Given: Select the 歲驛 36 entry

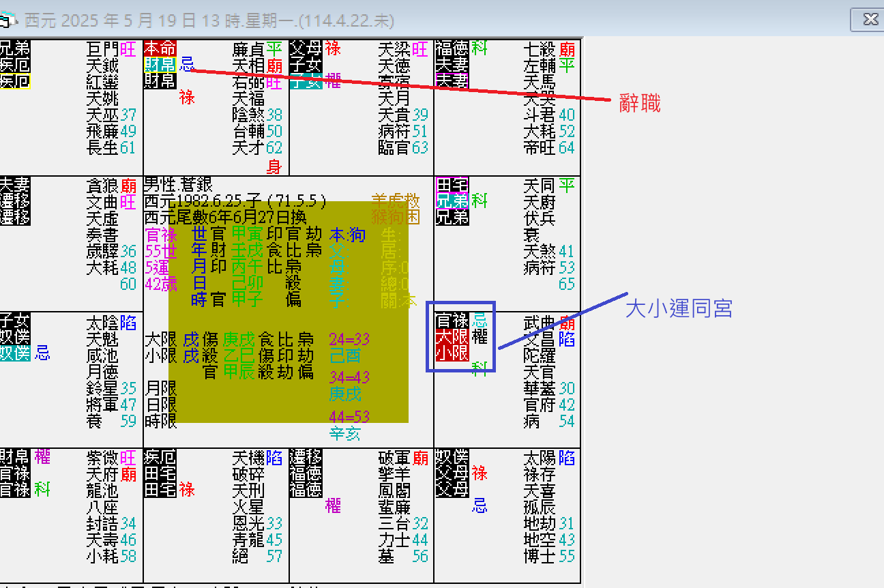Looking at the screenshot, I should click(x=111, y=252).
